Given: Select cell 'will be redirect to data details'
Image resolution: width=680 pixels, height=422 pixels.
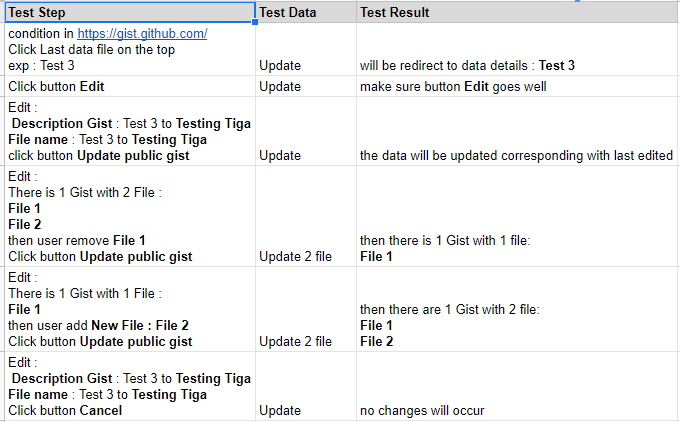Looking at the screenshot, I should click(518, 49).
